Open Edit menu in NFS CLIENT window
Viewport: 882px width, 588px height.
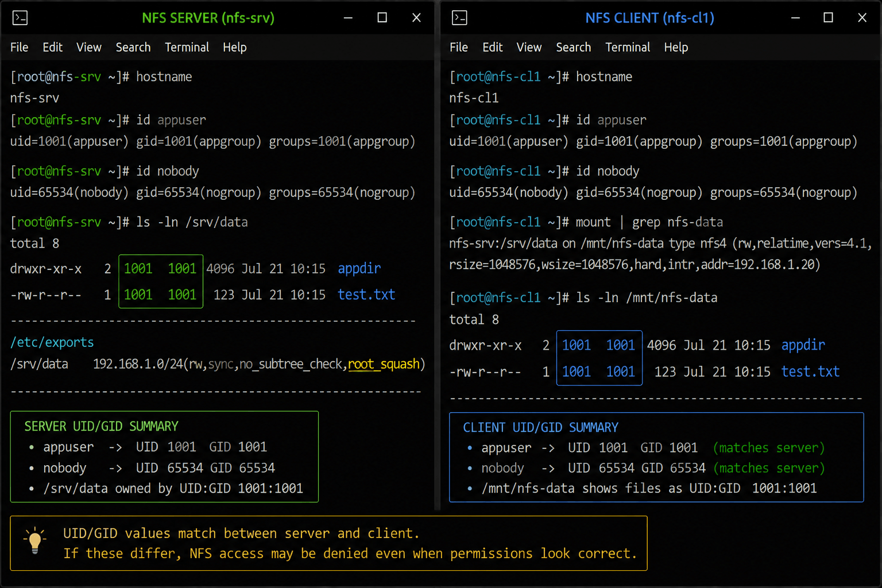(492, 47)
